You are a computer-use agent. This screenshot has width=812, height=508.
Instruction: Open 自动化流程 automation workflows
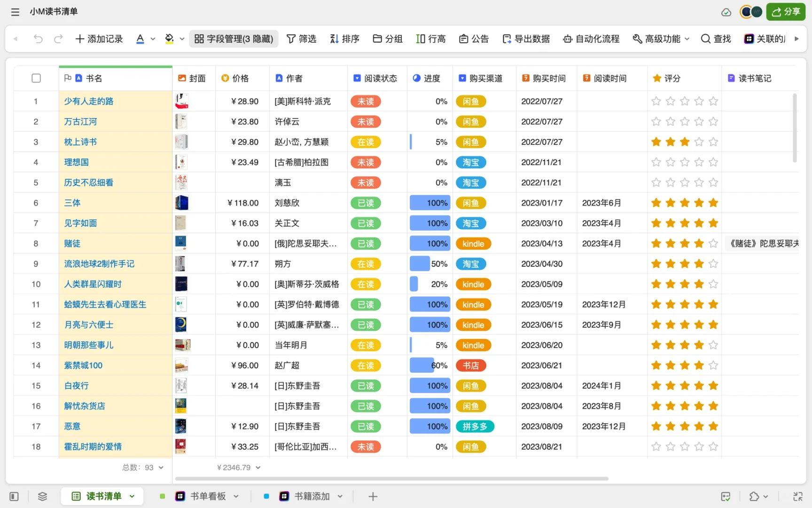pos(591,39)
